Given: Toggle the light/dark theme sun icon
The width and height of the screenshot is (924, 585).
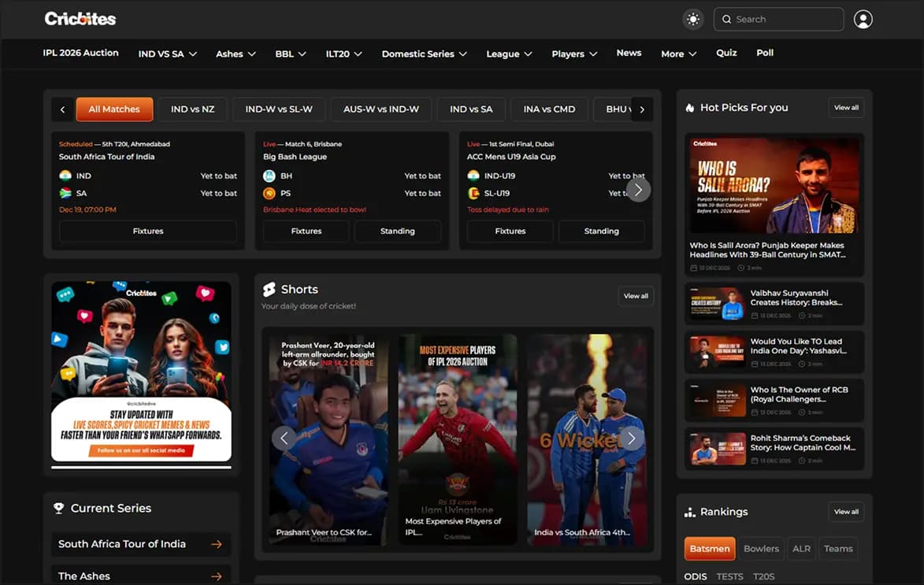Looking at the screenshot, I should (x=692, y=20).
